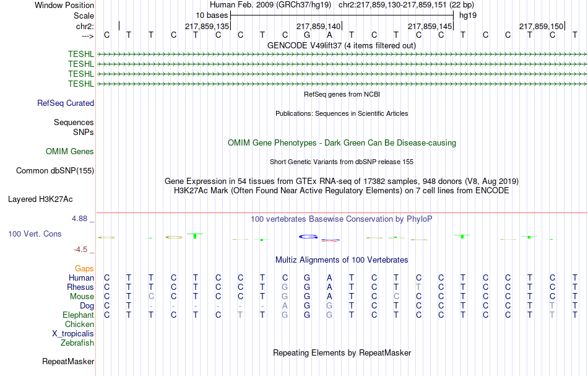Open the OMIM Genes track label
Image resolution: width=588 pixels, height=376 pixels.
tap(70, 151)
